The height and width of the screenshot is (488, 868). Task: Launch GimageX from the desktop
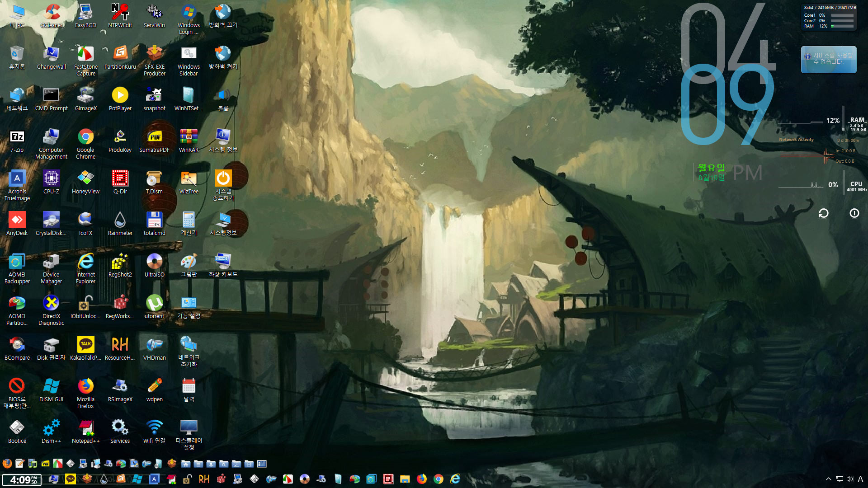[x=85, y=99]
